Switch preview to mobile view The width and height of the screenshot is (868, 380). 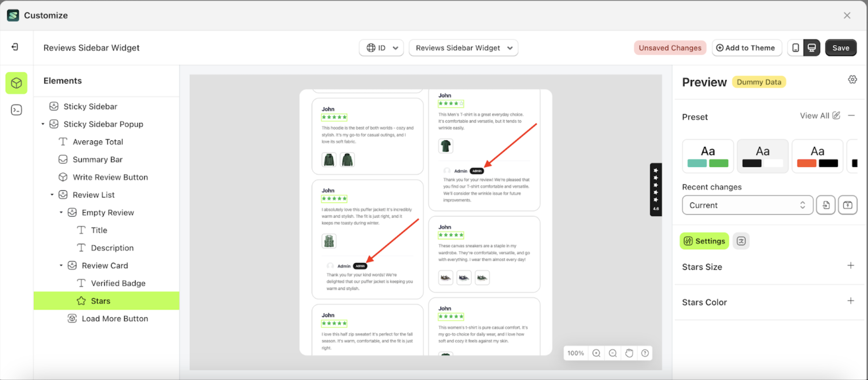click(x=796, y=48)
